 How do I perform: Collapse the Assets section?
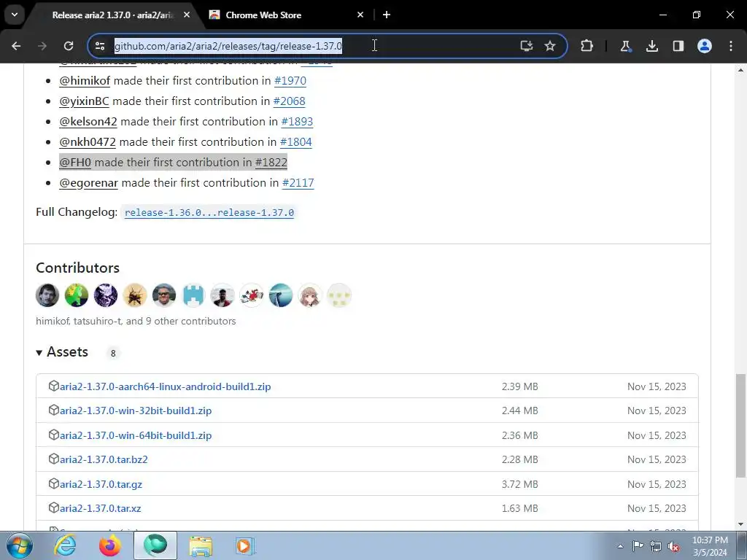(63, 352)
